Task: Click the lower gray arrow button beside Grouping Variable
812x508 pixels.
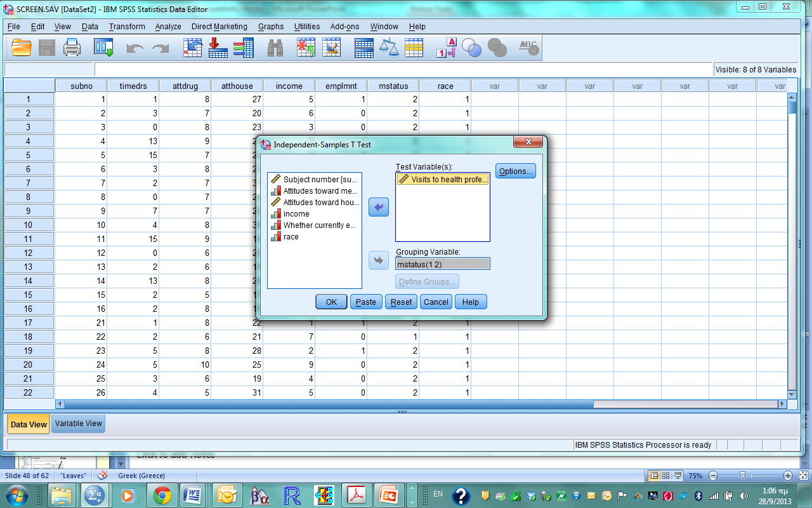Action: click(x=379, y=260)
